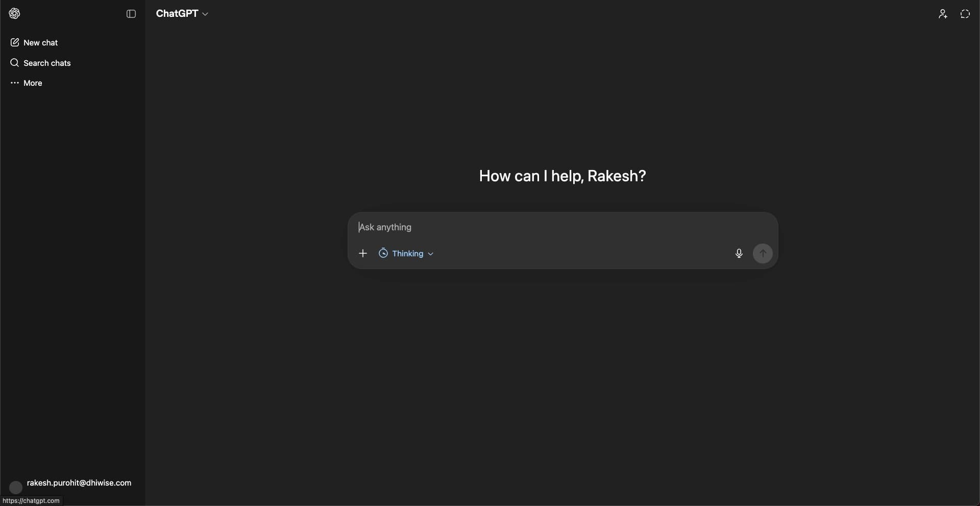The image size is (980, 506).
Task: Open the plus attachment menu in the composer
Action: click(362, 253)
